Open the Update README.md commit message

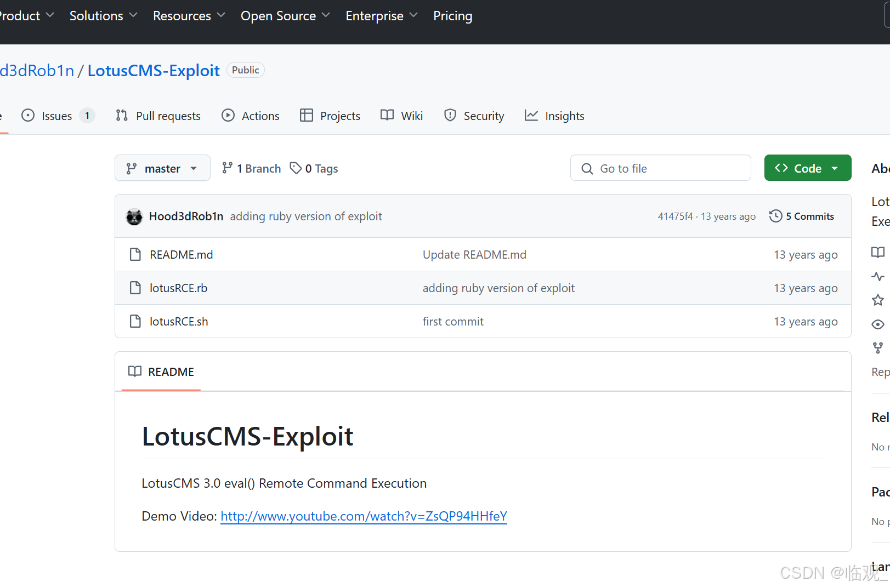pos(474,254)
